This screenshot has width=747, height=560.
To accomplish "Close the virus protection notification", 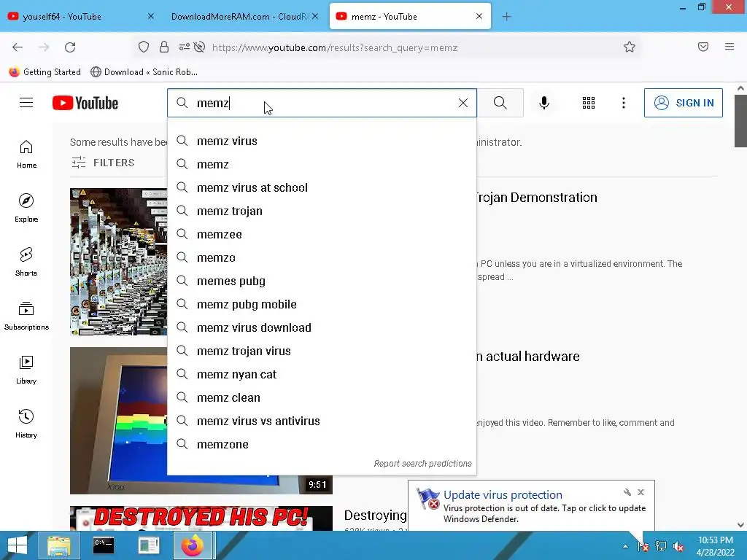I will coord(640,492).
